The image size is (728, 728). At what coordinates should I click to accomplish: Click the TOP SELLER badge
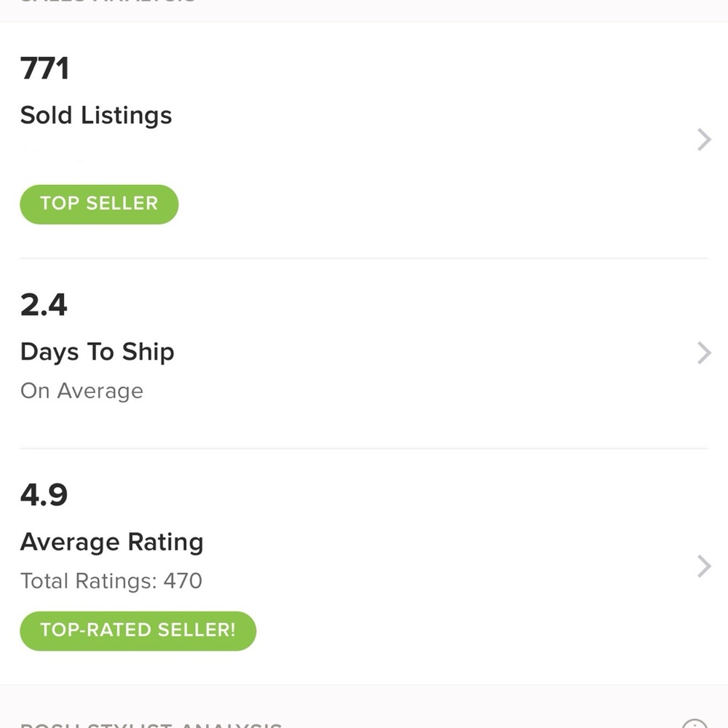tap(99, 204)
